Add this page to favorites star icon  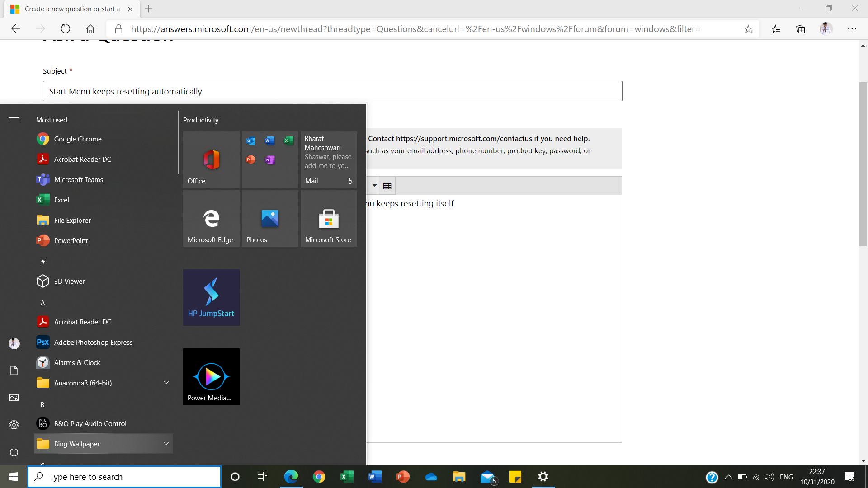click(x=748, y=29)
